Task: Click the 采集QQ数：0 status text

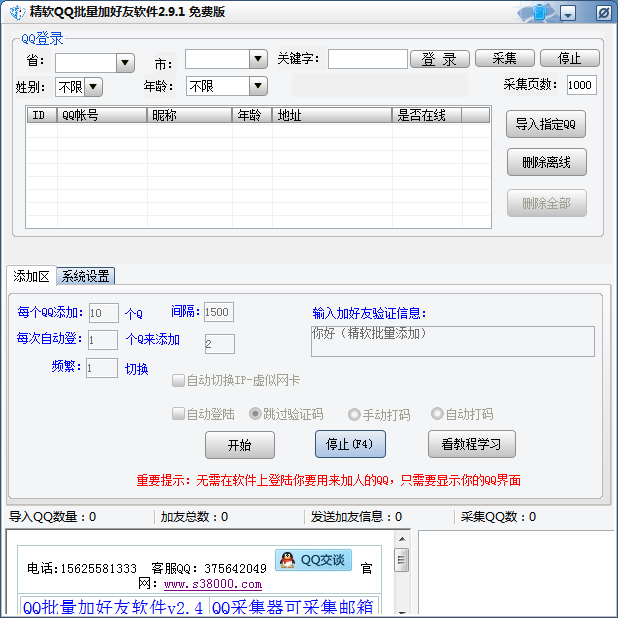Action: [x=498, y=517]
